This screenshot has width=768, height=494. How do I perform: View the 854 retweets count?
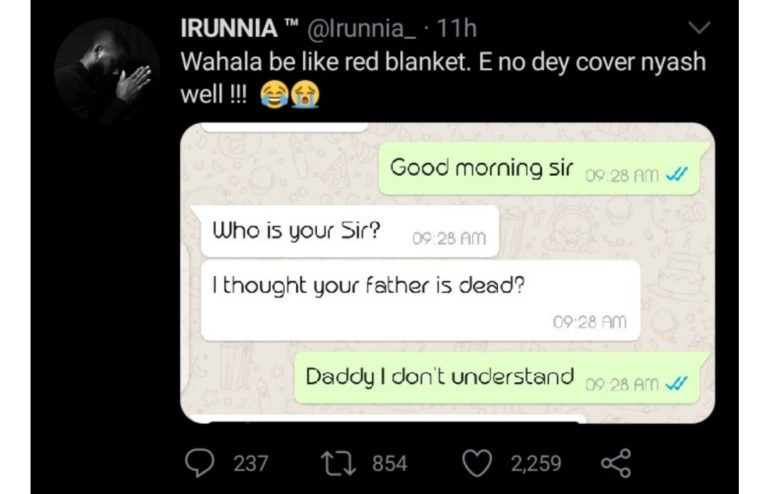tap(390, 463)
